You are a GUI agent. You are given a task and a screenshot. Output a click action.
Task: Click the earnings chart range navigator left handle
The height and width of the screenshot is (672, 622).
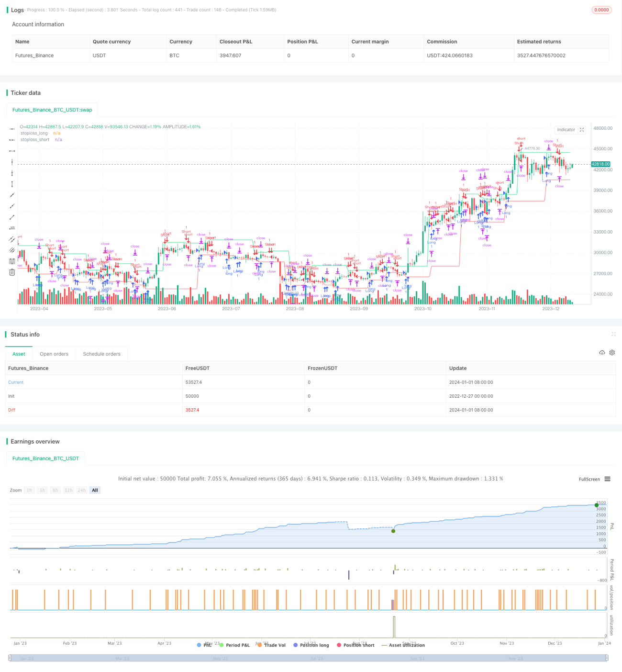(10, 658)
